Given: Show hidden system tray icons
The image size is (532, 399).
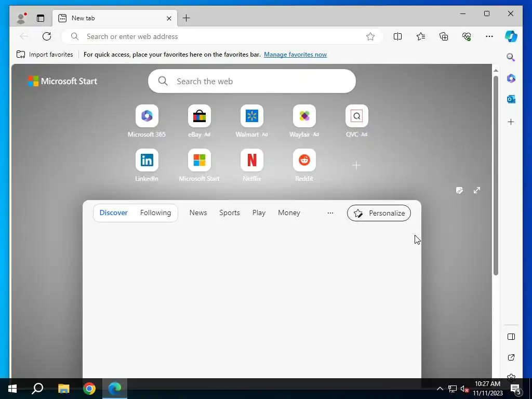Looking at the screenshot, I should click(440, 389).
